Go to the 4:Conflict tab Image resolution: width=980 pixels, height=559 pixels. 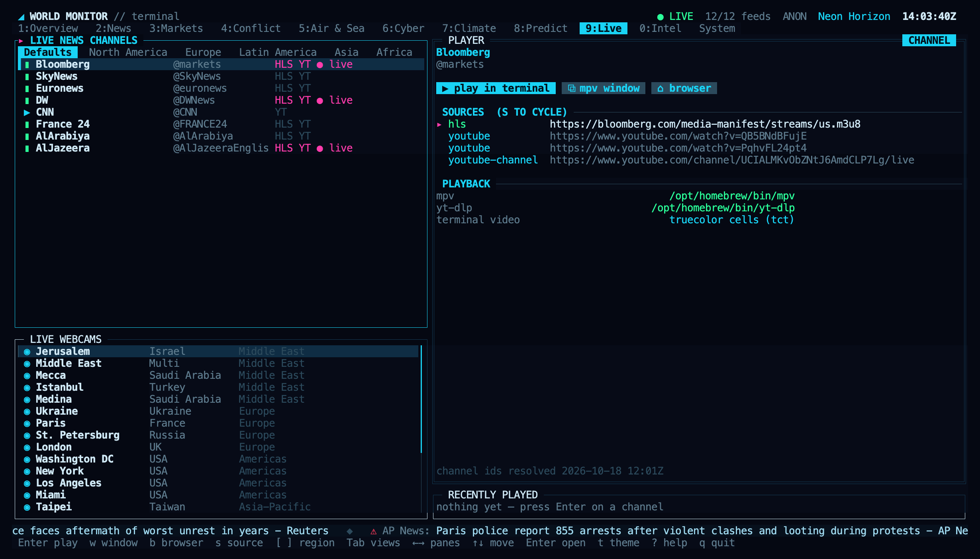pyautogui.click(x=251, y=28)
